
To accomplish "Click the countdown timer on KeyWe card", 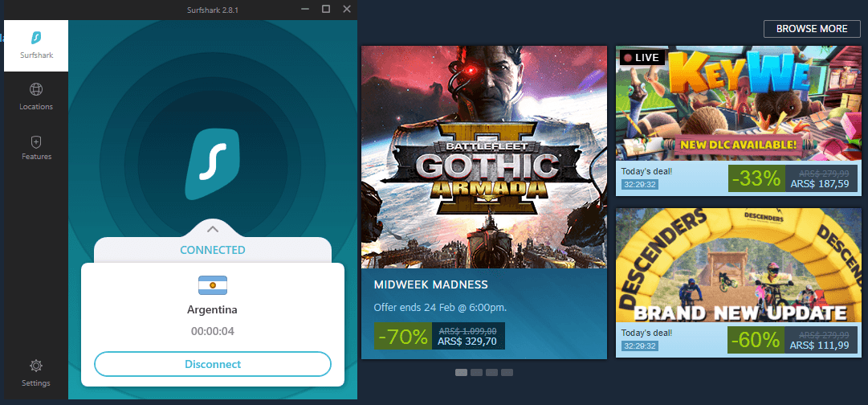I will coord(639,184).
